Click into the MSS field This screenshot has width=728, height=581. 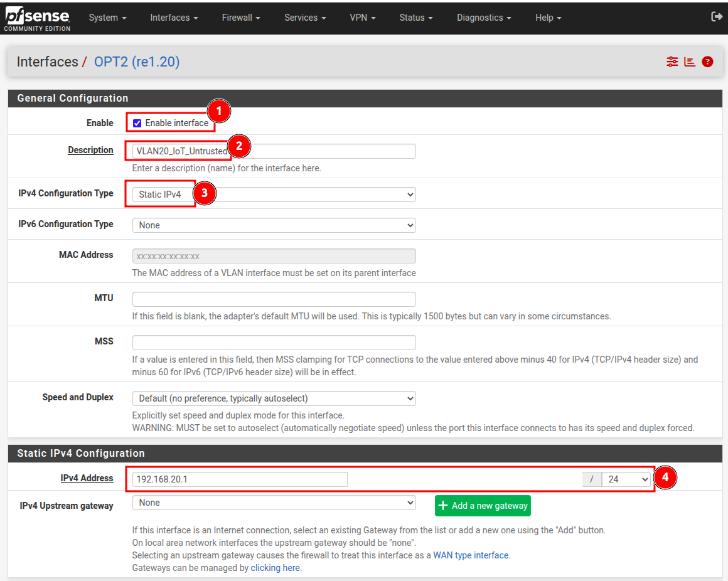pos(274,343)
